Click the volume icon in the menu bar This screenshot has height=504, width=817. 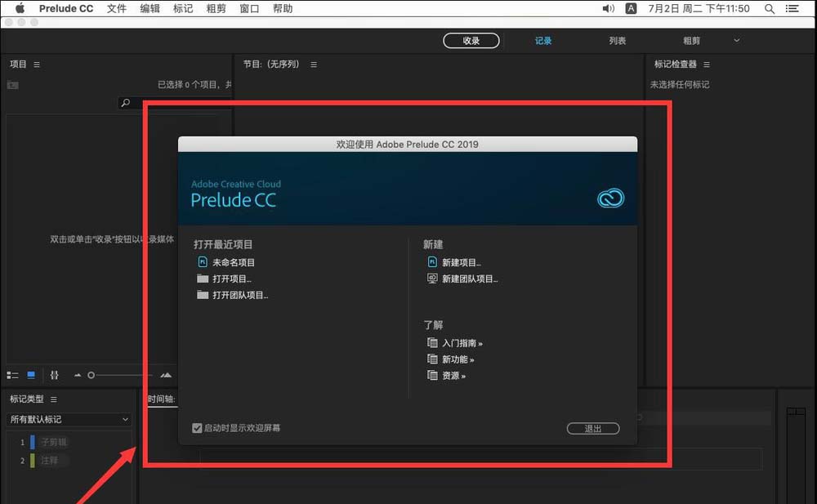pyautogui.click(x=608, y=8)
